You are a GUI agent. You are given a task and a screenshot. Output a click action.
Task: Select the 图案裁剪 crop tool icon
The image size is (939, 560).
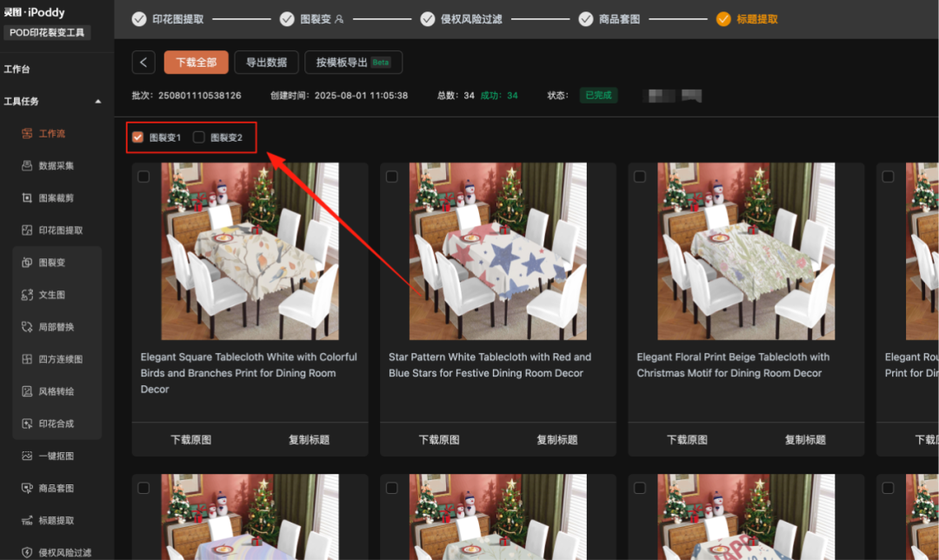point(27,198)
